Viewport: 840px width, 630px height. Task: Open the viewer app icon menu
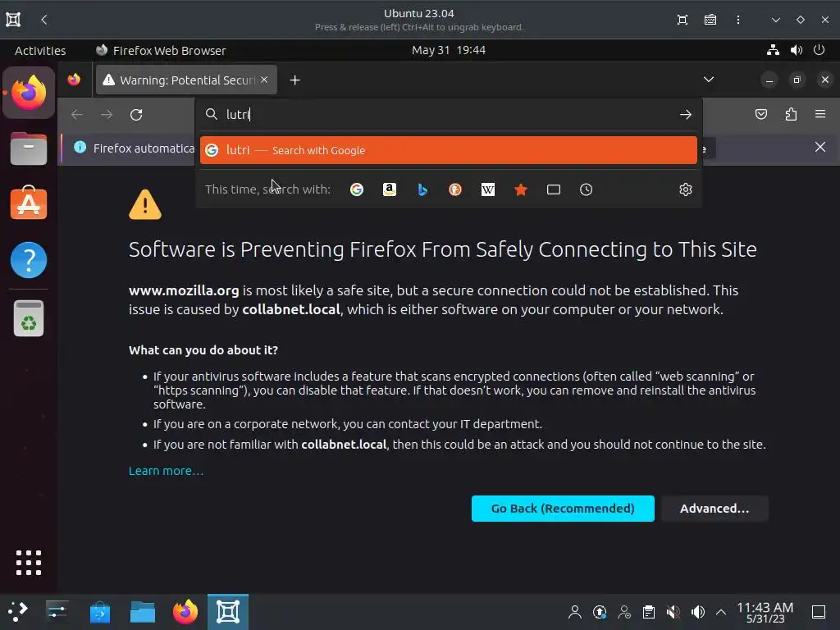(x=13, y=20)
